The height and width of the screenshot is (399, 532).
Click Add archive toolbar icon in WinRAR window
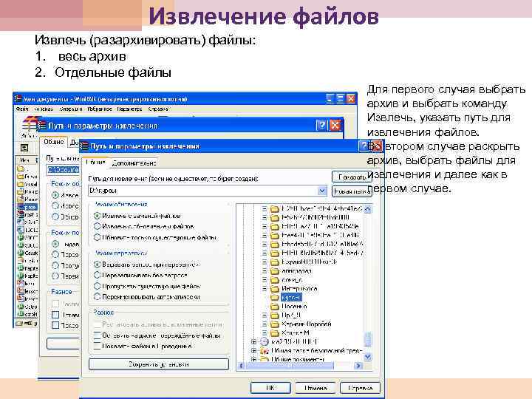tap(28, 125)
